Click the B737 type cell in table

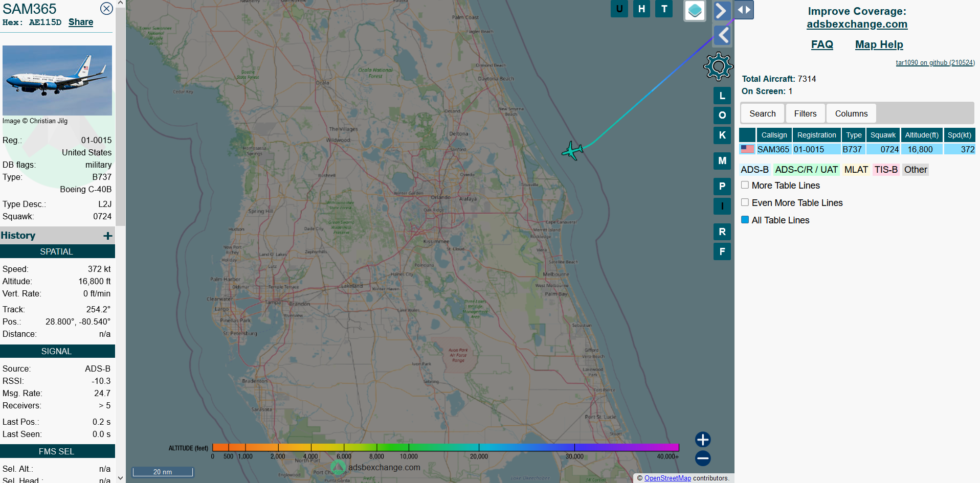853,149
